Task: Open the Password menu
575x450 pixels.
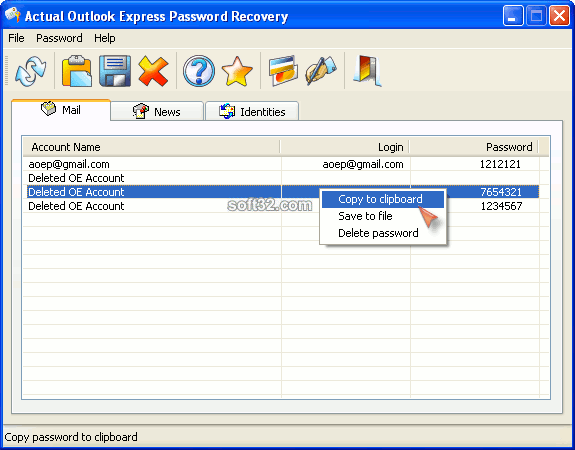Action: (59, 38)
